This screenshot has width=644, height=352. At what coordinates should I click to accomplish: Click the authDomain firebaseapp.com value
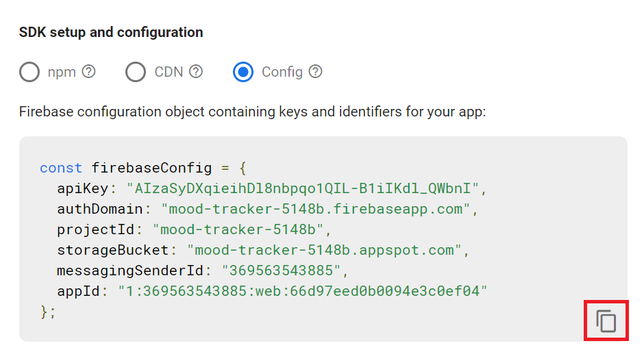pyautogui.click(x=316, y=209)
